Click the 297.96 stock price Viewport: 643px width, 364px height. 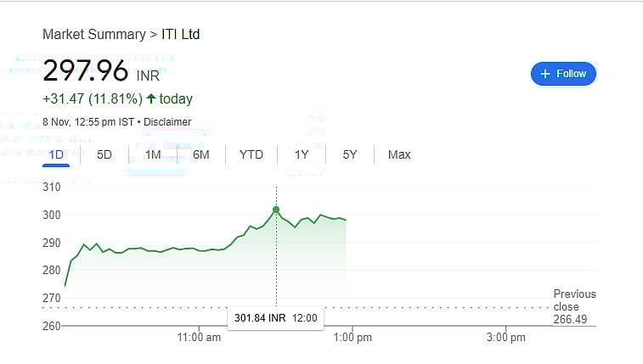pyautogui.click(x=86, y=70)
